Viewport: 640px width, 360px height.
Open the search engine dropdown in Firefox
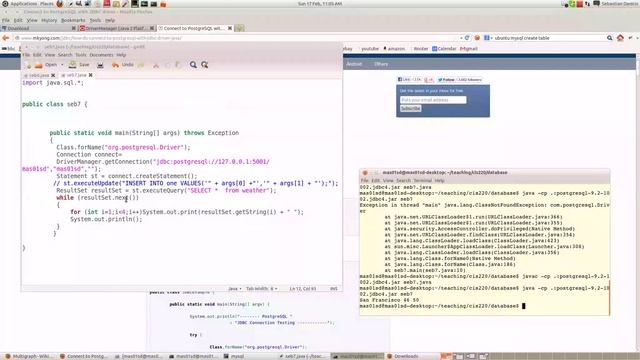click(487, 38)
